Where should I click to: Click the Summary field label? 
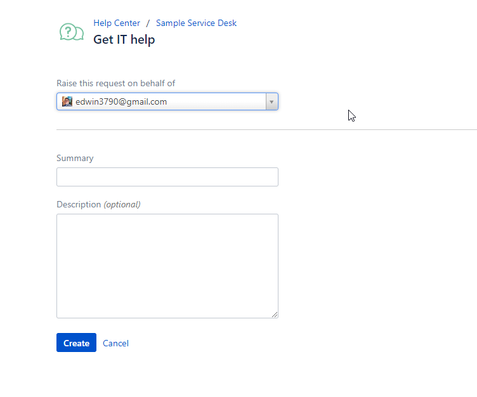[x=75, y=158]
